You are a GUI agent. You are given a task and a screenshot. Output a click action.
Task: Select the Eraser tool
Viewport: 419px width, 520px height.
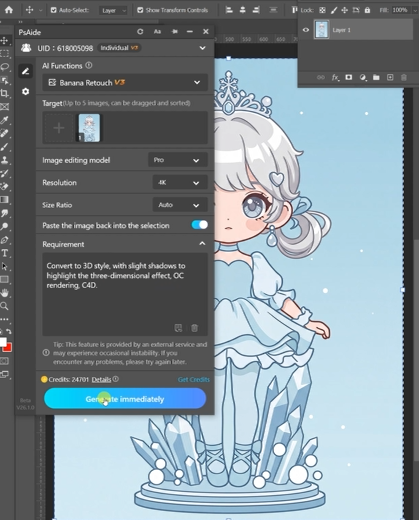coord(4,186)
